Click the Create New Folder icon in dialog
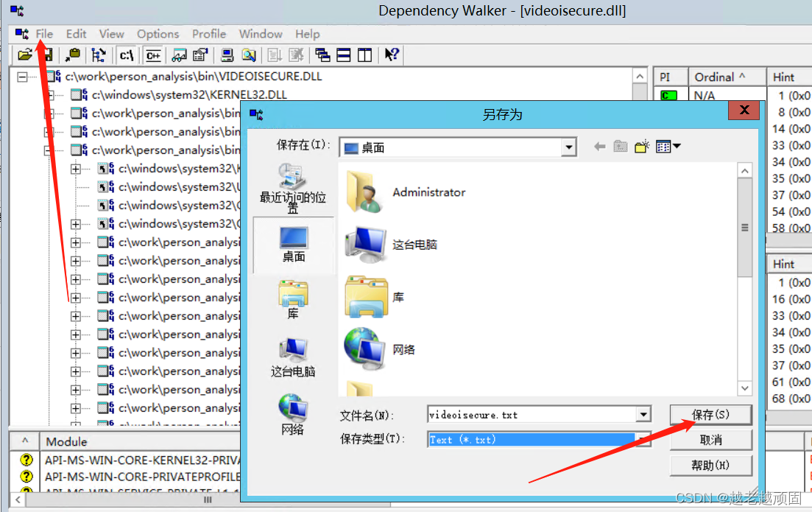This screenshot has width=812, height=512. tap(641, 146)
